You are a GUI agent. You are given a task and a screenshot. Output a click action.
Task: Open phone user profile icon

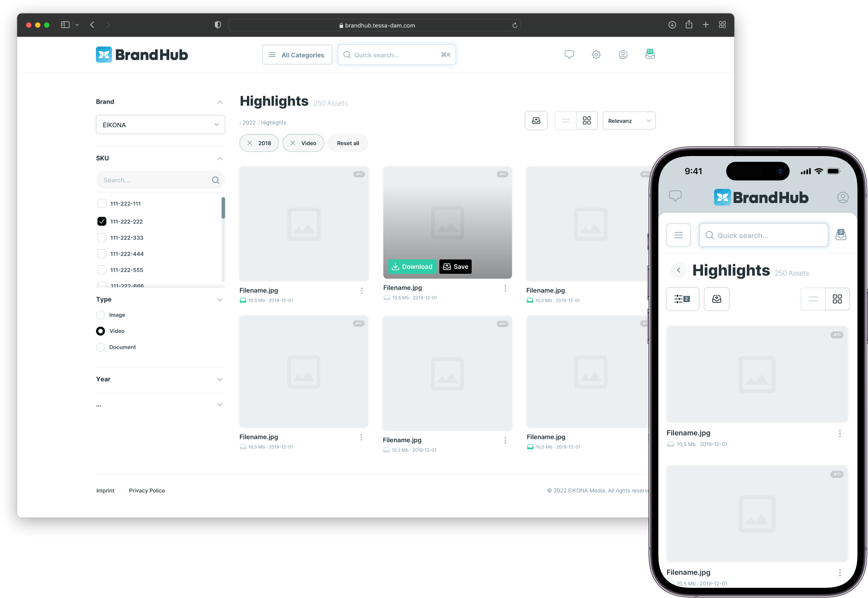coord(842,197)
